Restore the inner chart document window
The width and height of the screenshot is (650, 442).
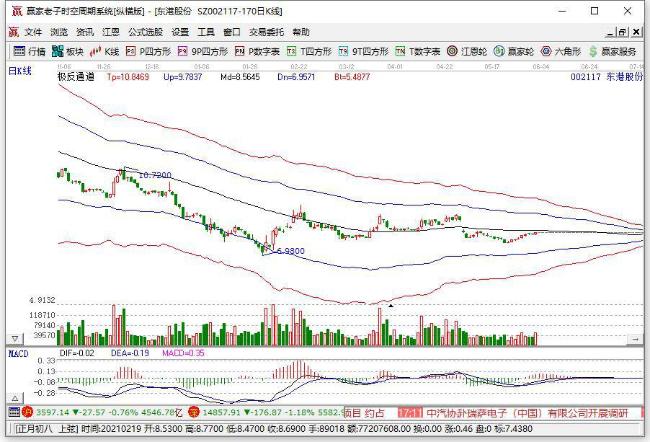point(623,32)
